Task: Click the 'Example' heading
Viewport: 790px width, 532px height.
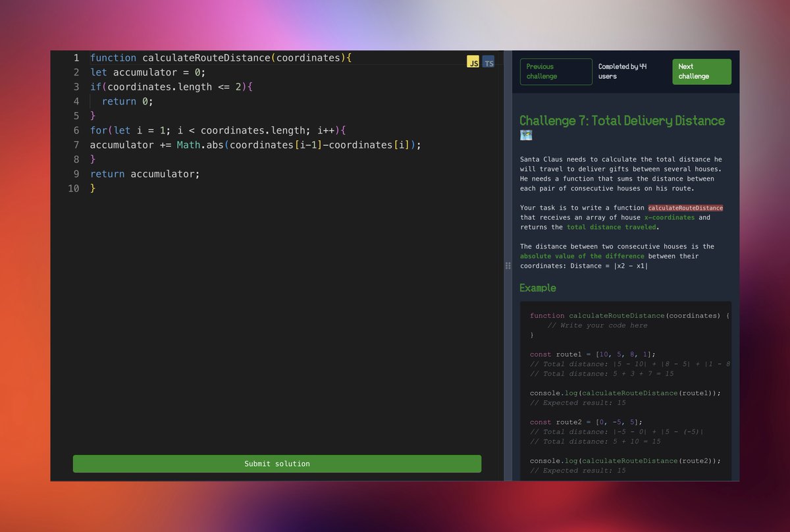Action: click(x=538, y=288)
